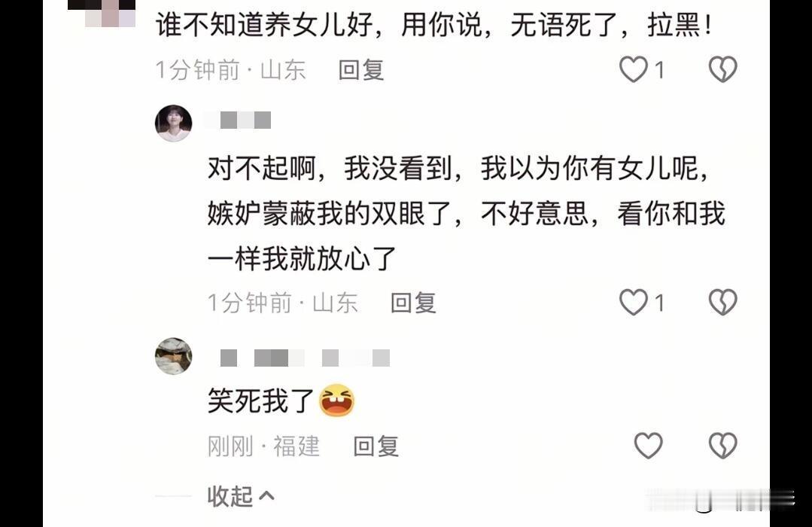Like the reply starting with 对不起啊
The image size is (812, 527).
pyautogui.click(x=634, y=302)
